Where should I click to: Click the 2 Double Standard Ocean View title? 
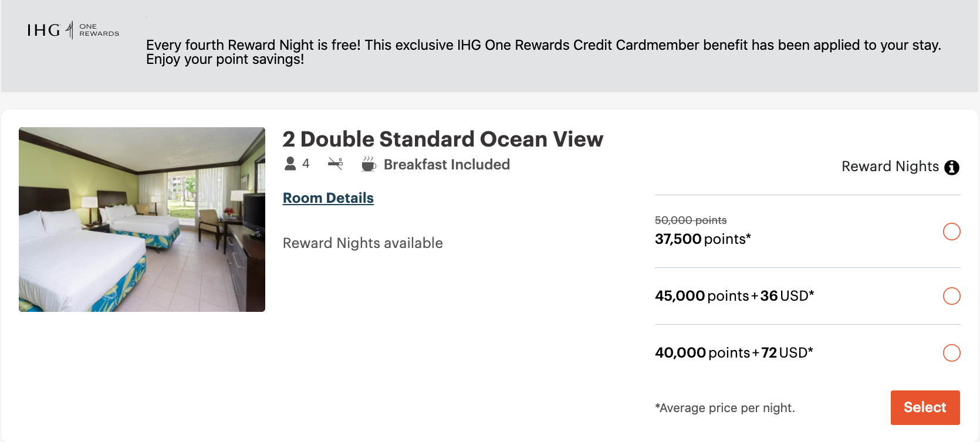tap(442, 140)
